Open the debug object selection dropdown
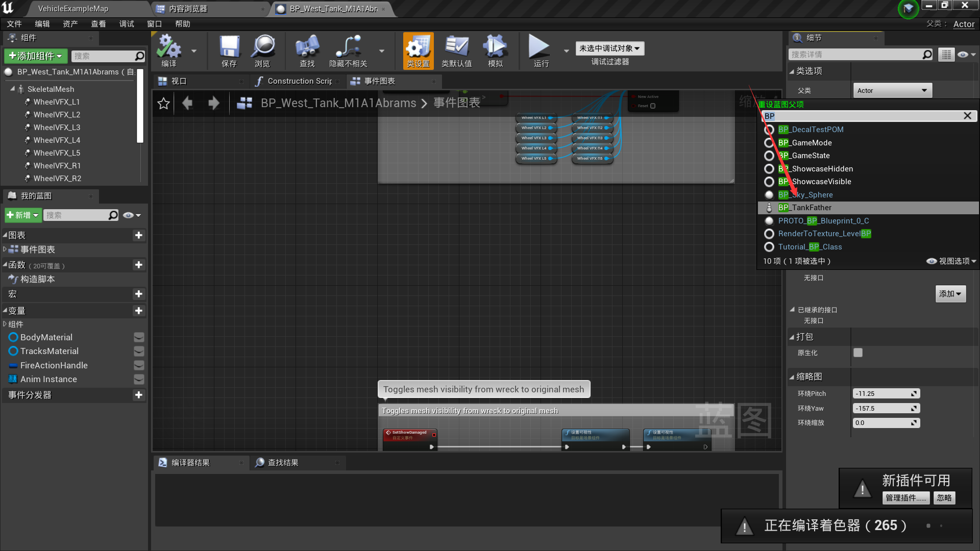This screenshot has height=551, width=980. click(609, 48)
